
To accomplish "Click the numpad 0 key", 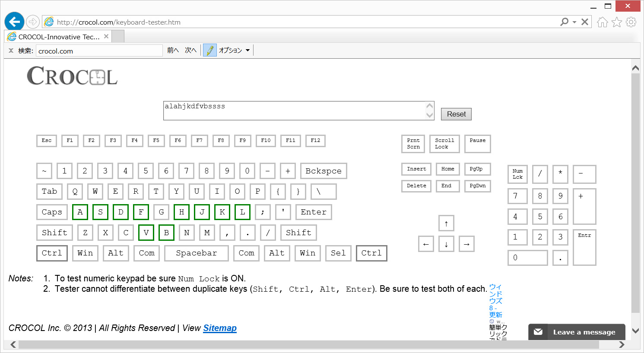I will coord(528,258).
